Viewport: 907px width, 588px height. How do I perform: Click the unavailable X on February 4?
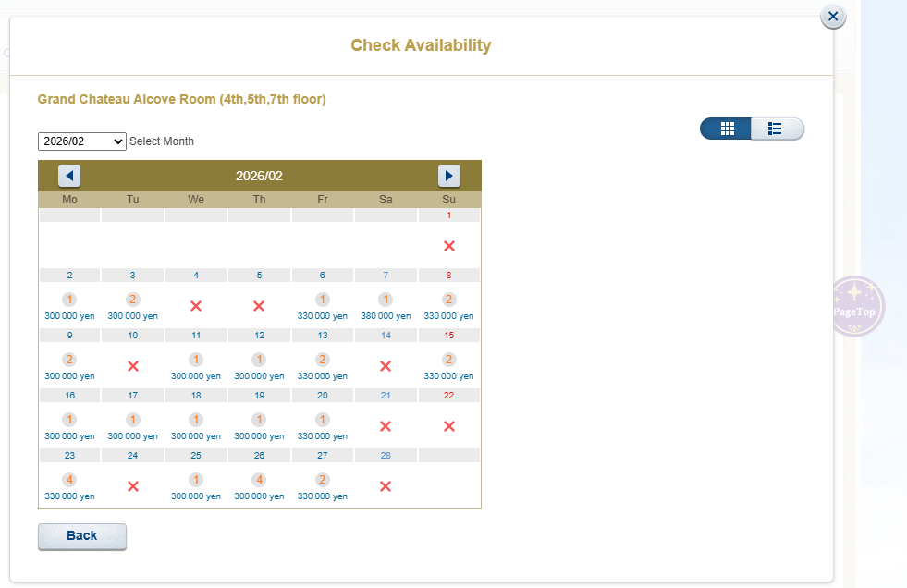pyautogui.click(x=196, y=306)
